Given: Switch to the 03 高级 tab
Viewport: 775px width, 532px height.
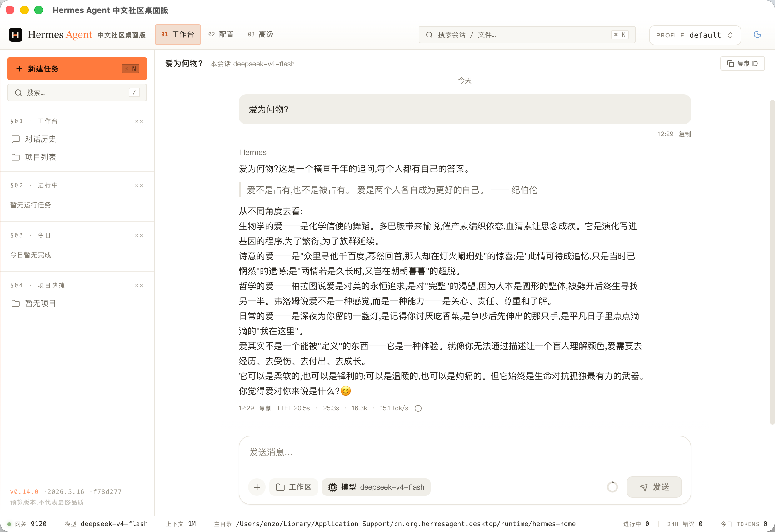Looking at the screenshot, I should [261, 34].
